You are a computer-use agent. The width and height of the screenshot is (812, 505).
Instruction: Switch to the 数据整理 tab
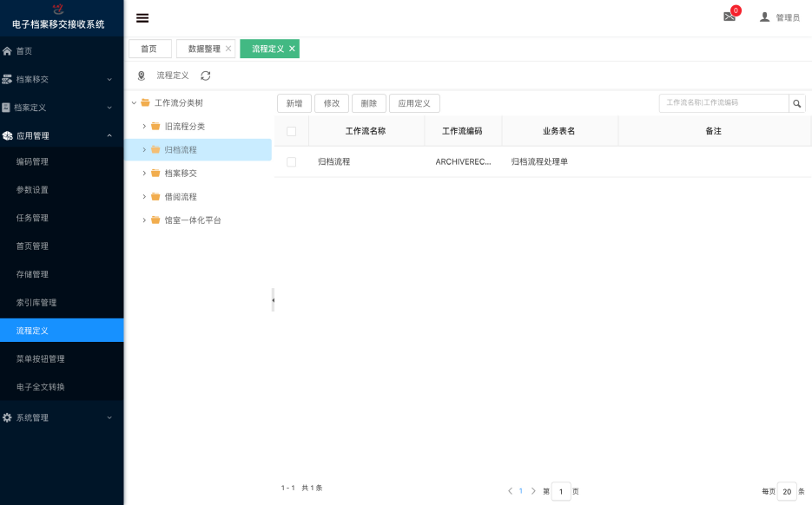206,49
